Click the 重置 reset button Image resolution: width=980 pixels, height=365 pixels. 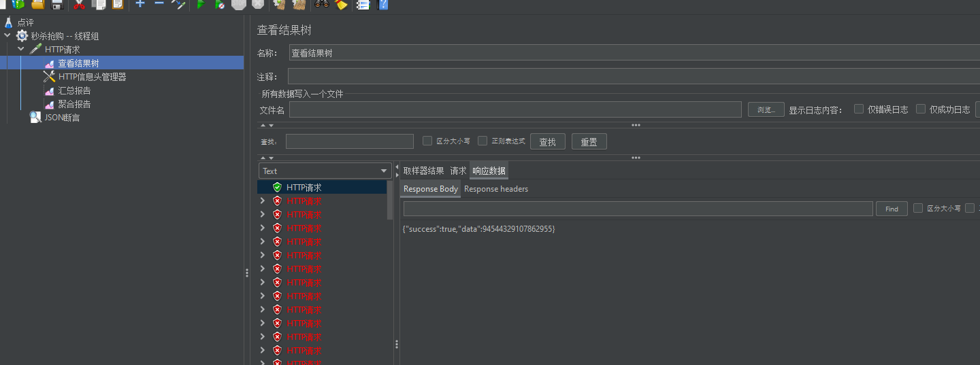click(x=589, y=141)
